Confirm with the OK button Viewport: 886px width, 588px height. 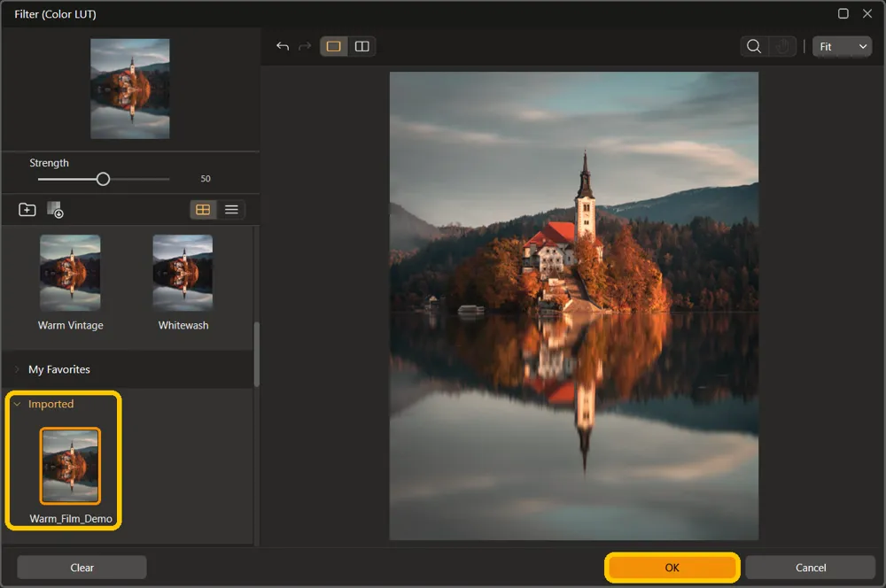672,568
